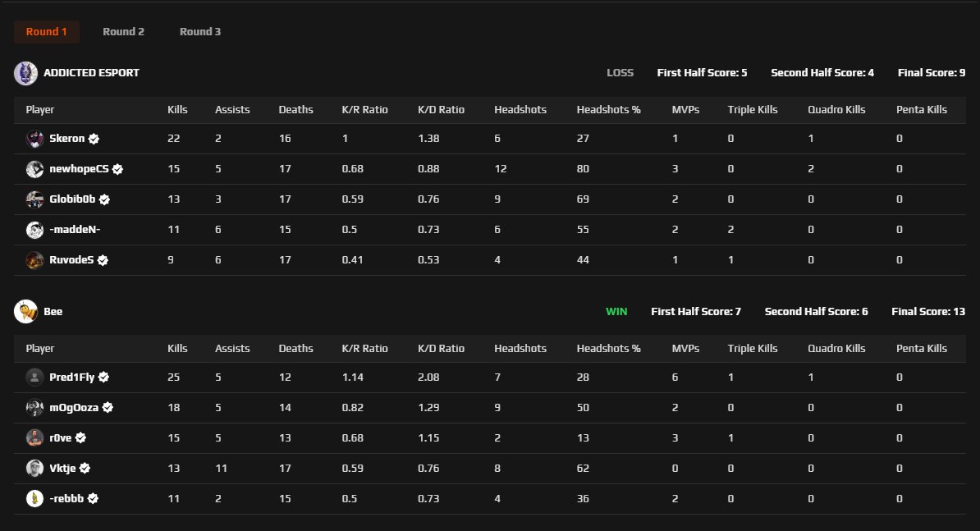
Task: Click Pred1Fly's player avatar
Action: (34, 378)
